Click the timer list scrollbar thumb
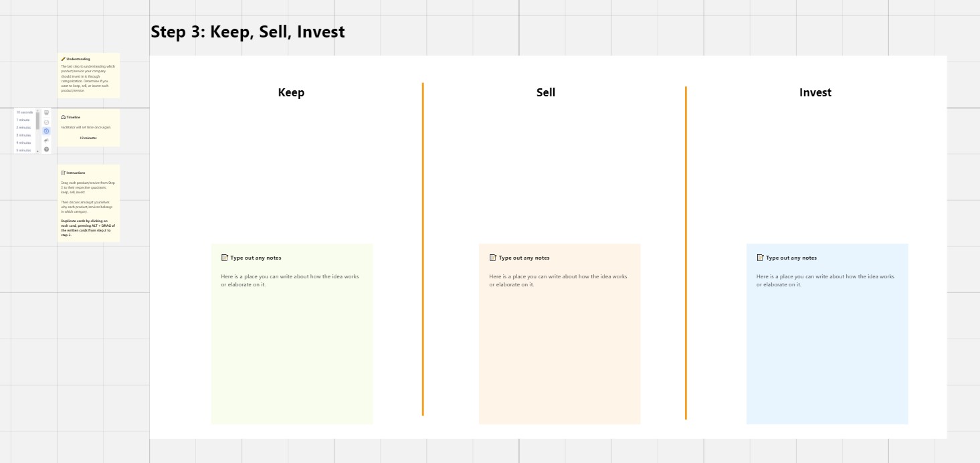 [x=37, y=120]
